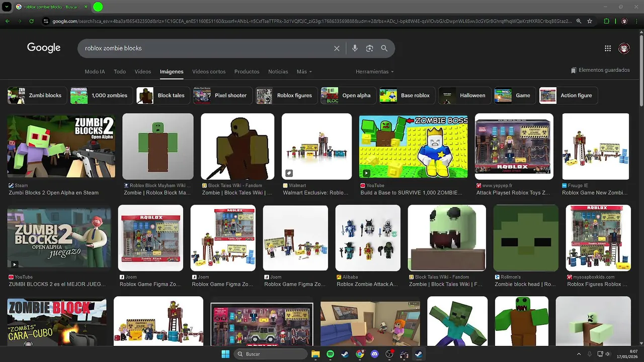Open Zumbi Blocks 2 Open Alpha en Steam link
644x362 pixels.
point(53,193)
